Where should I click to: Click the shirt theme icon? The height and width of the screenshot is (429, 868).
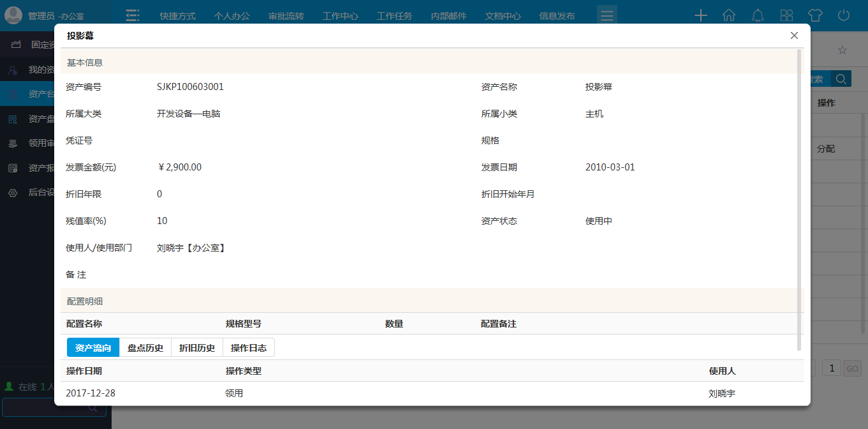pos(815,15)
